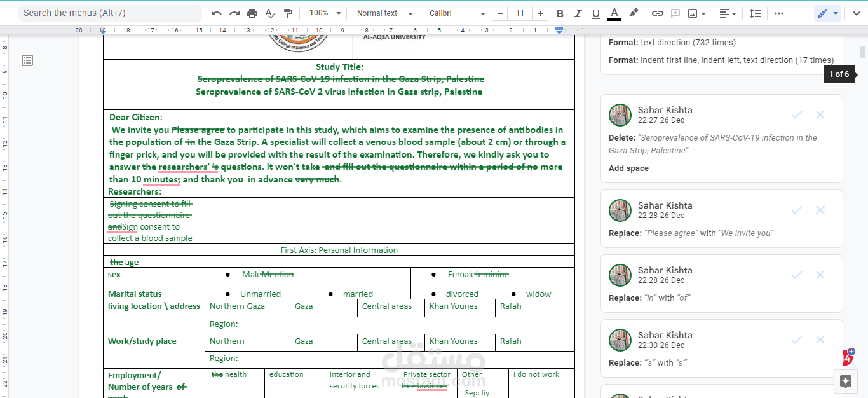Open the spelling and grammar check icon
The height and width of the screenshot is (398, 868).
[270, 13]
